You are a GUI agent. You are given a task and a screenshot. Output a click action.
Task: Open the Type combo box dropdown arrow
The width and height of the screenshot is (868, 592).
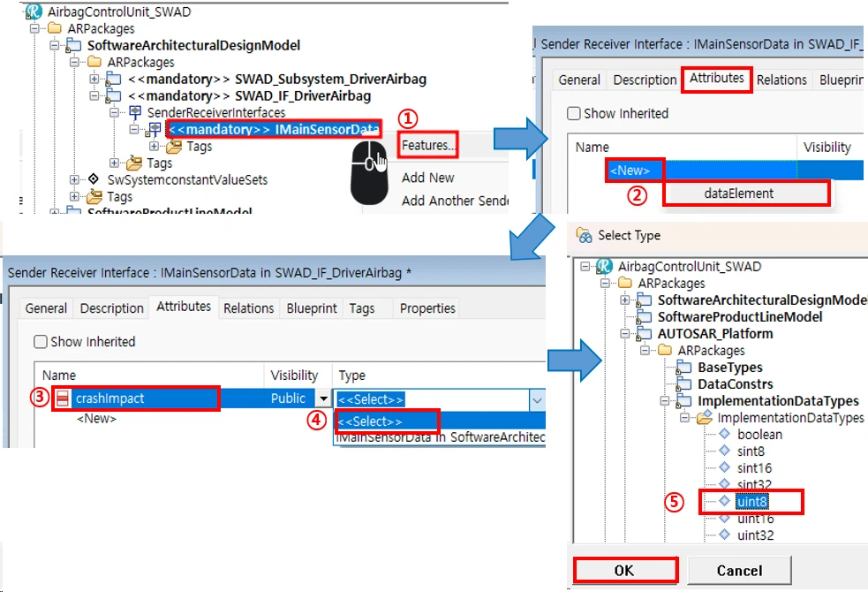point(536,399)
